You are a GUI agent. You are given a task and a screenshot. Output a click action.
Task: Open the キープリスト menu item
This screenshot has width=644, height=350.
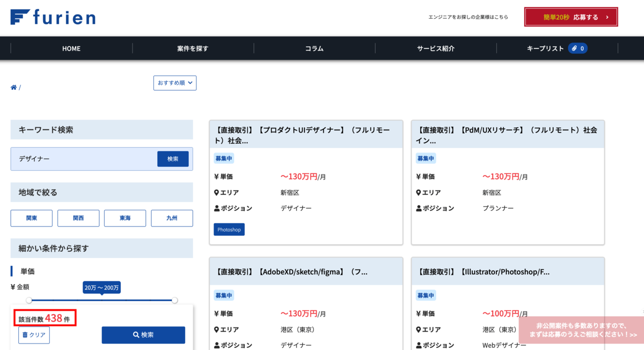pyautogui.click(x=557, y=48)
